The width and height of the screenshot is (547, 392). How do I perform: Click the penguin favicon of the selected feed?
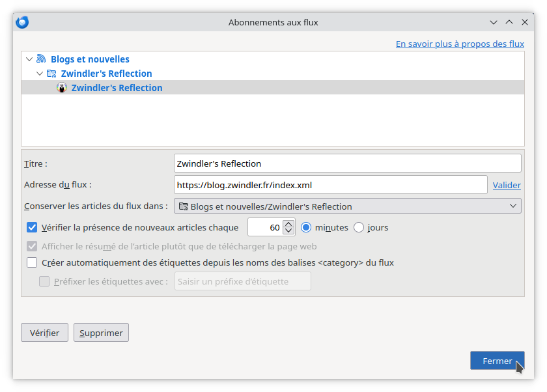click(x=63, y=88)
